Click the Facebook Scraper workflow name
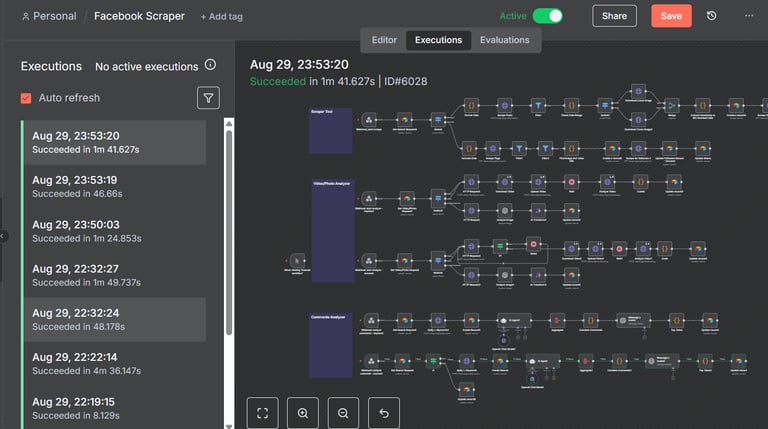Viewport: 768px width, 429px height. click(x=139, y=16)
